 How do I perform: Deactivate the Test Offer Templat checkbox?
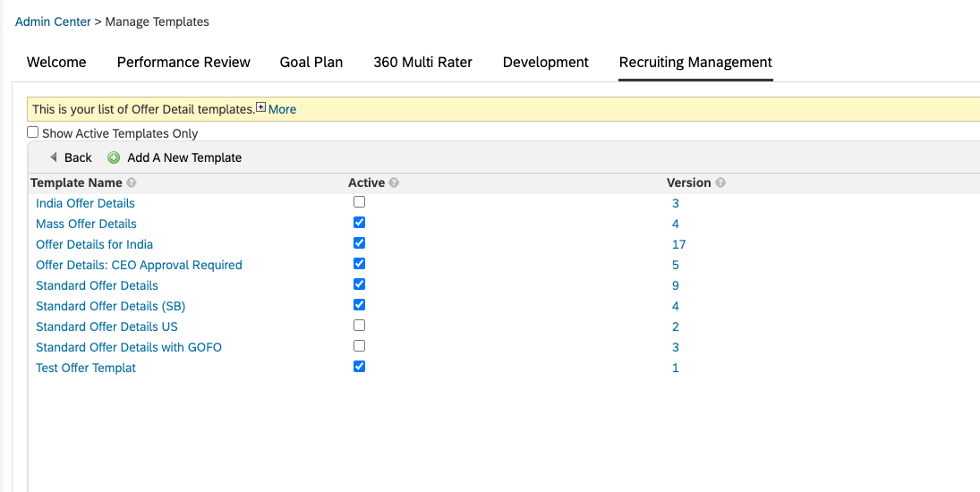360,367
